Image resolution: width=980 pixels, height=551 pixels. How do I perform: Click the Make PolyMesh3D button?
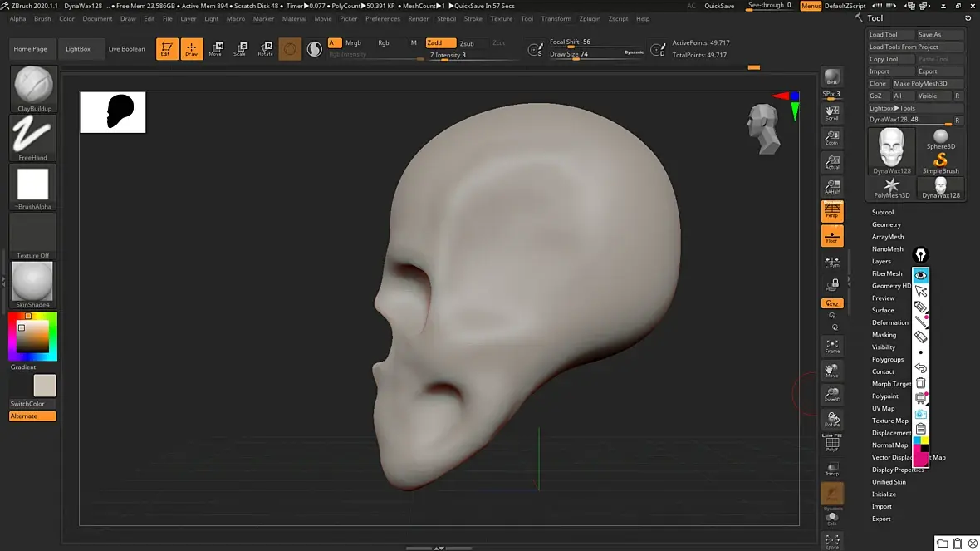coord(927,84)
